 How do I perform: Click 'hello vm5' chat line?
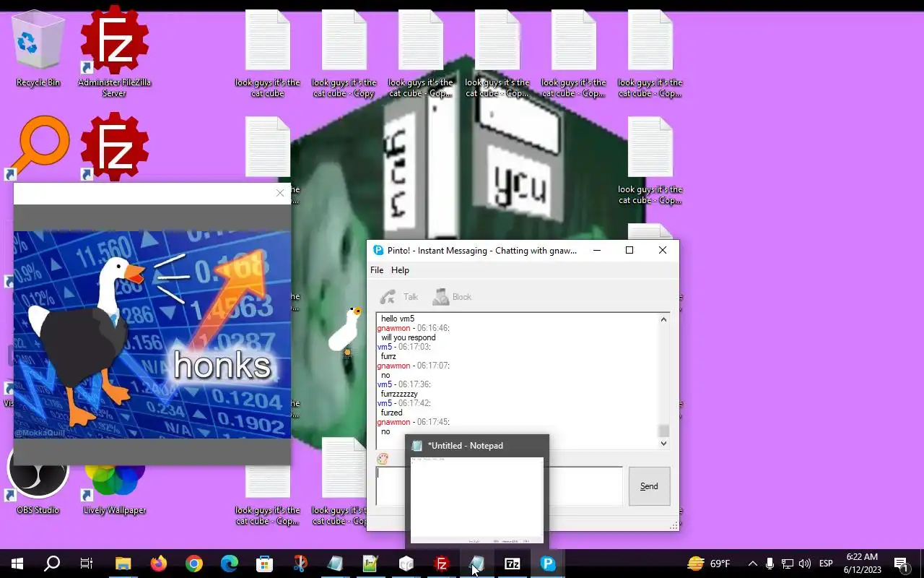[398, 319]
